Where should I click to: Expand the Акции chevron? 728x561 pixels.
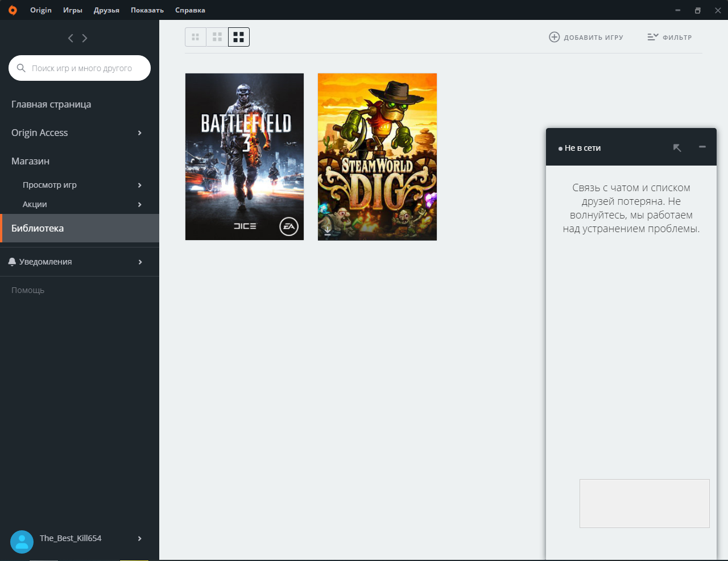pos(140,204)
